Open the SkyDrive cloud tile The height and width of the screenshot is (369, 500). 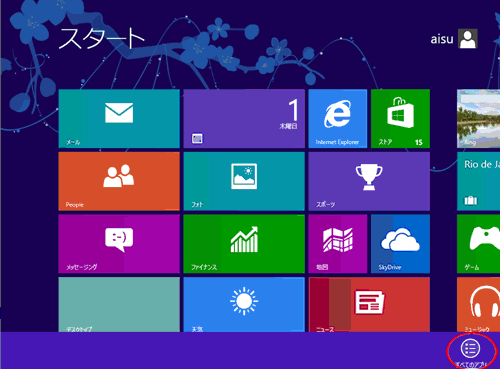[x=400, y=244]
